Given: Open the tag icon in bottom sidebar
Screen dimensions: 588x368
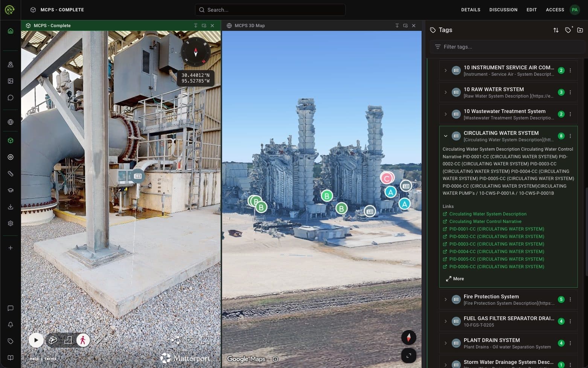Looking at the screenshot, I should 11,341.
